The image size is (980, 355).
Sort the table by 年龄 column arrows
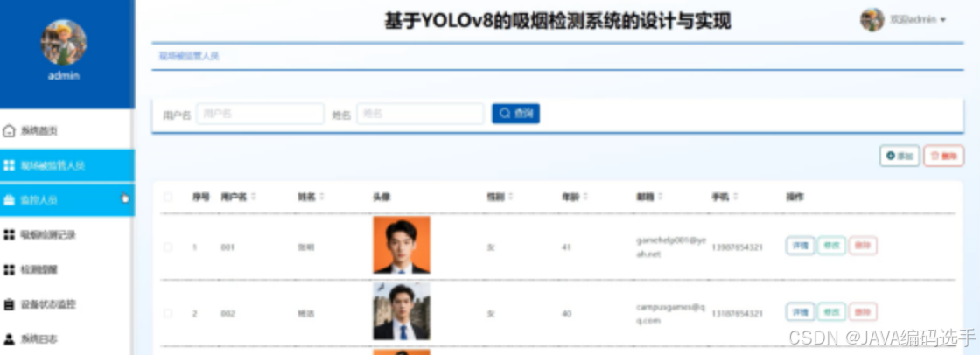[585, 197]
